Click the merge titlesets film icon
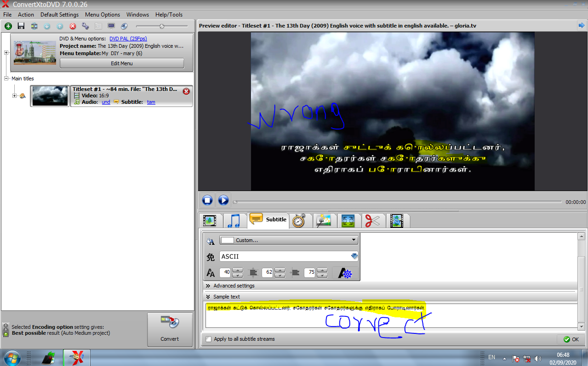 pyautogui.click(x=34, y=26)
